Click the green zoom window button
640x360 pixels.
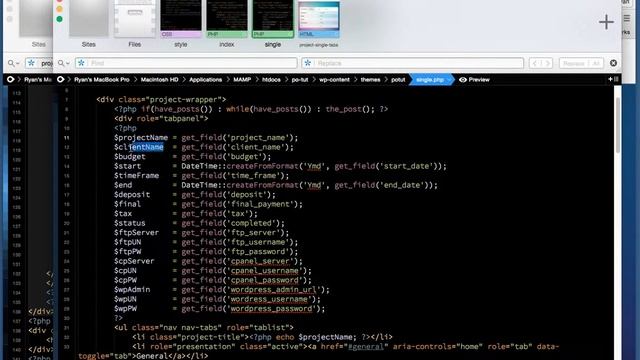point(60,19)
